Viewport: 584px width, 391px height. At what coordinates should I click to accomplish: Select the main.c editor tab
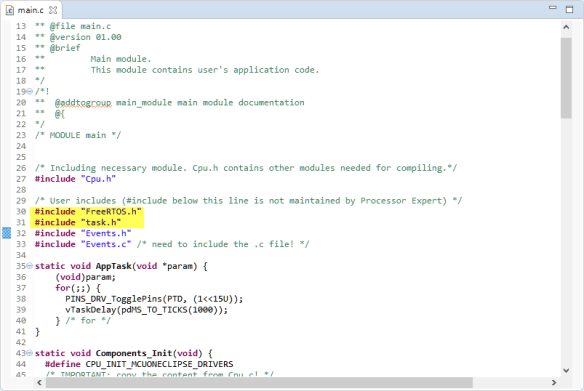click(31, 10)
